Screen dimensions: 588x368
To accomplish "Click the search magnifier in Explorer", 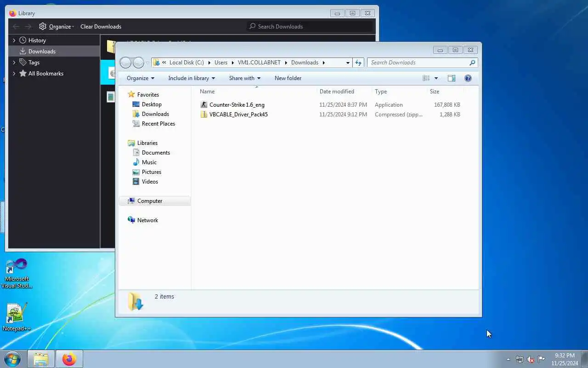I will pyautogui.click(x=472, y=63).
